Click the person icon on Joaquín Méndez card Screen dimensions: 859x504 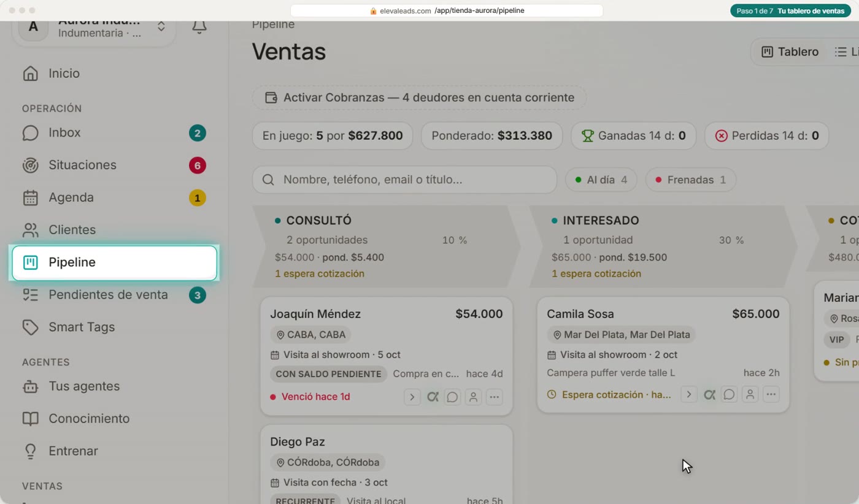473,397
